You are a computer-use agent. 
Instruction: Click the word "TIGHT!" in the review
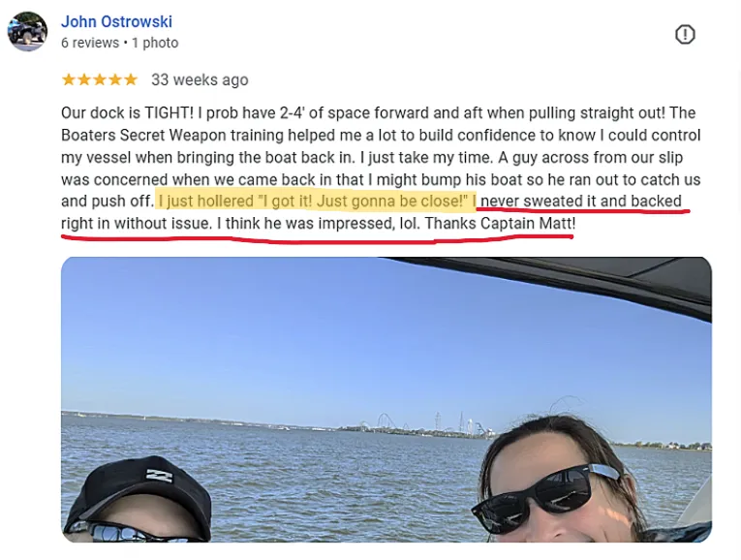pyautogui.click(x=169, y=113)
